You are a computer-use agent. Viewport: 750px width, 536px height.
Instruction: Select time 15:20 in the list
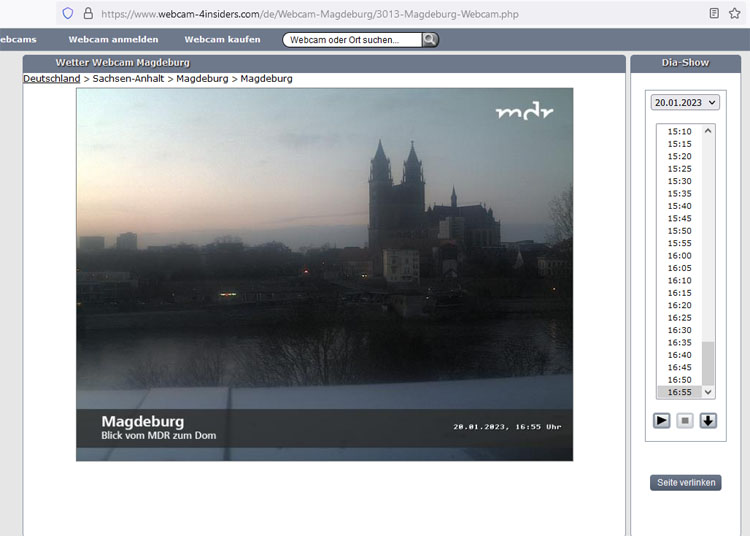[x=679, y=156]
